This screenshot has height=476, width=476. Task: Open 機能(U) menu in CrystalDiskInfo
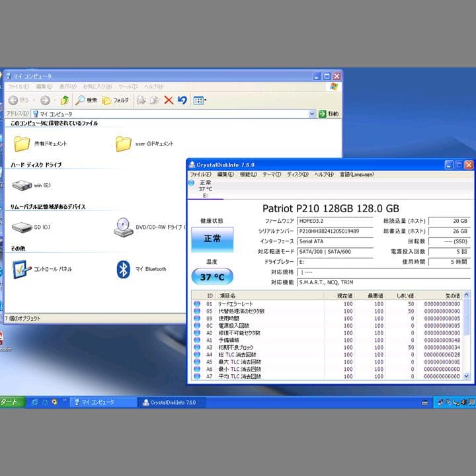(249, 175)
